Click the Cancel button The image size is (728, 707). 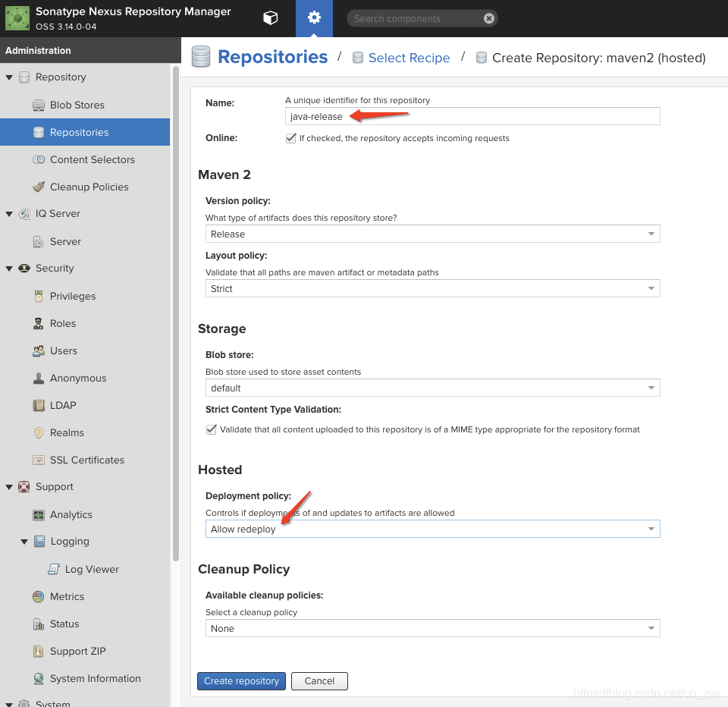[319, 681]
